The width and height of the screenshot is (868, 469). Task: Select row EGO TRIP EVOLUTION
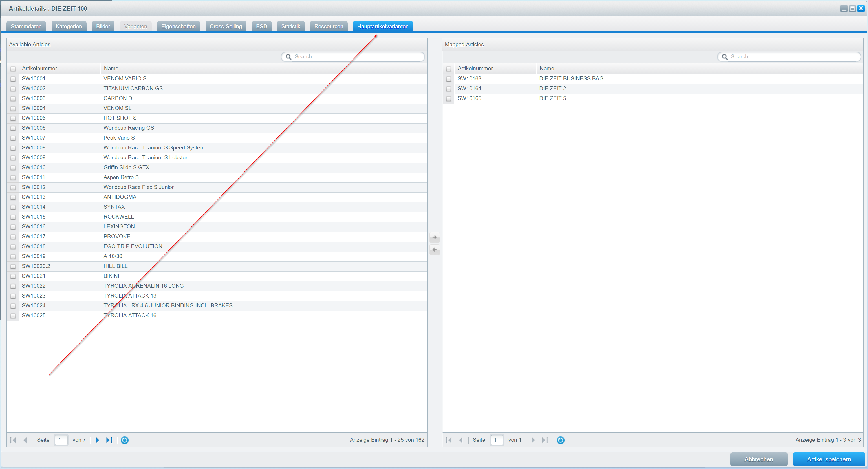tap(217, 246)
